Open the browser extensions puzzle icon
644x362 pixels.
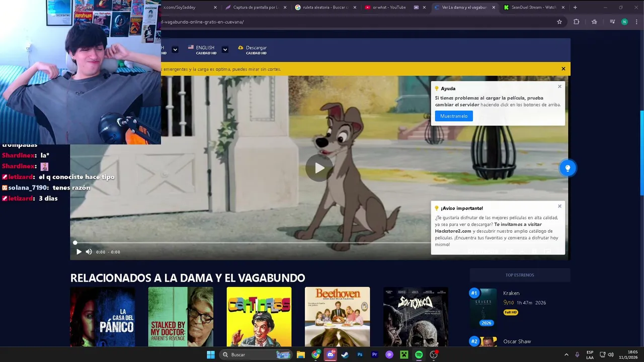point(577,22)
